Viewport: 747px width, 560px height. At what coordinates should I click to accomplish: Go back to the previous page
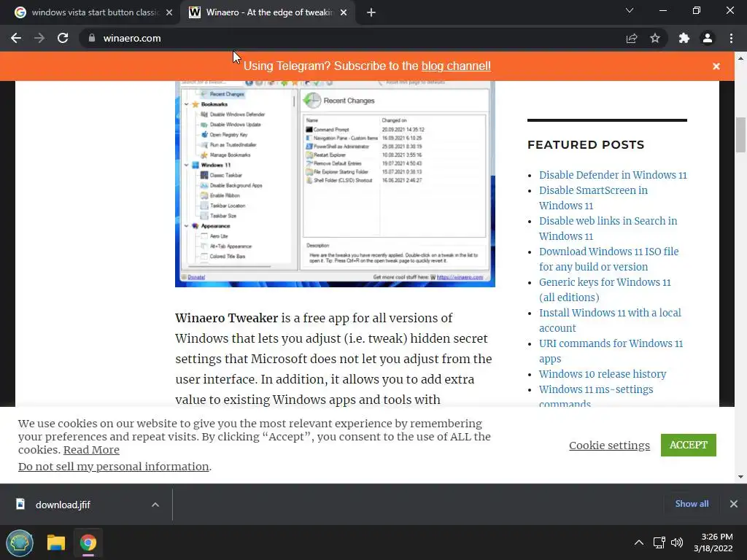click(16, 38)
